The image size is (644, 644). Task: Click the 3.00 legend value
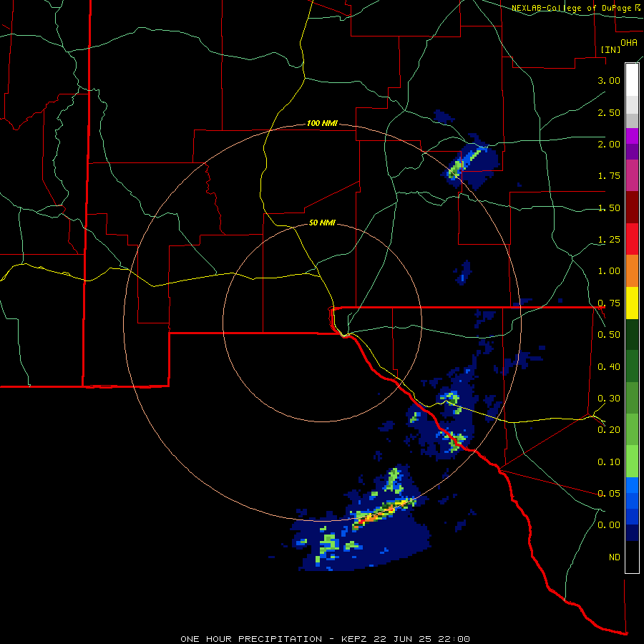(x=609, y=80)
